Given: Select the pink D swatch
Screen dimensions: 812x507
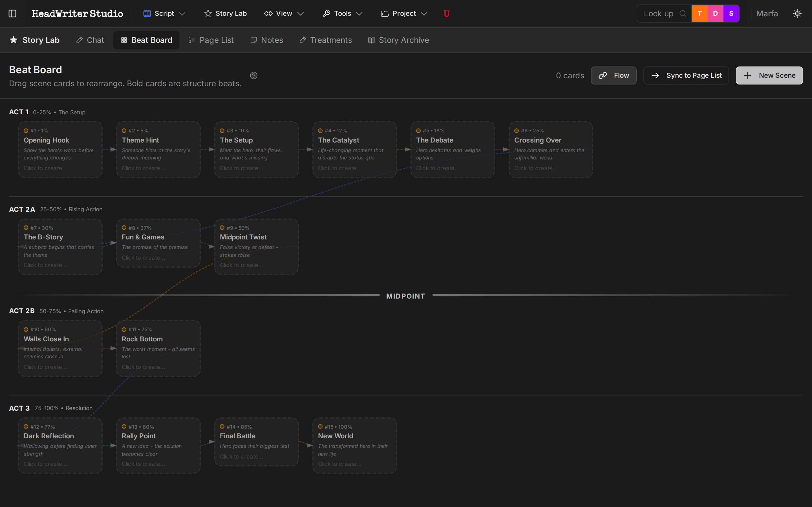Looking at the screenshot, I should coord(715,14).
